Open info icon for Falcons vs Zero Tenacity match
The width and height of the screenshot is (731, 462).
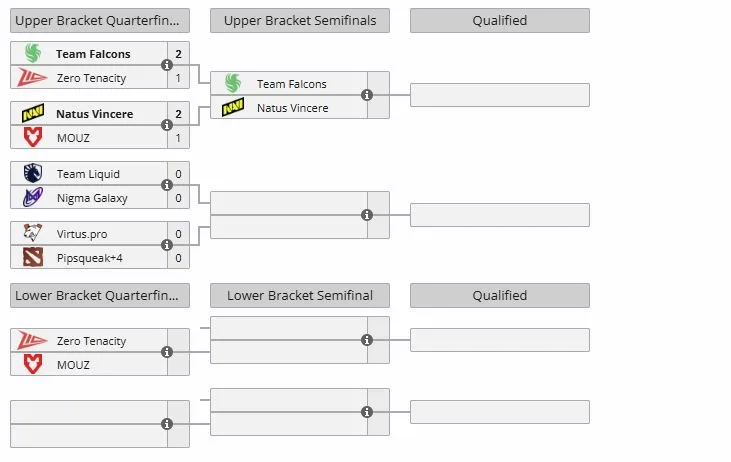[167, 65]
